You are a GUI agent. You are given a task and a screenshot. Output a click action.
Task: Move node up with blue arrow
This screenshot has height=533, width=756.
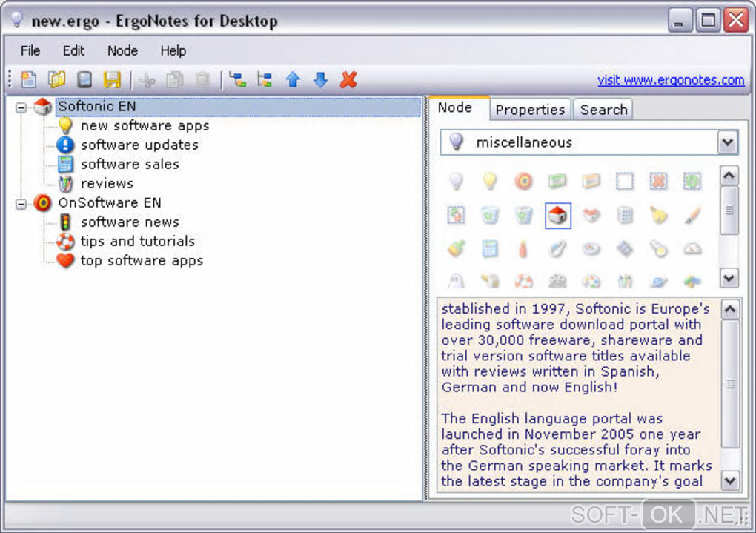coord(293,79)
